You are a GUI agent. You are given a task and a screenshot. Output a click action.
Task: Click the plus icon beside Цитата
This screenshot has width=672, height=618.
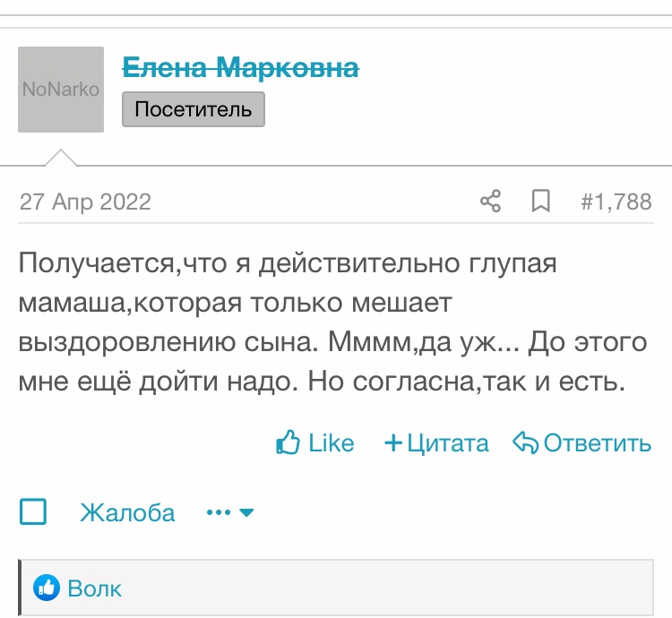(392, 442)
